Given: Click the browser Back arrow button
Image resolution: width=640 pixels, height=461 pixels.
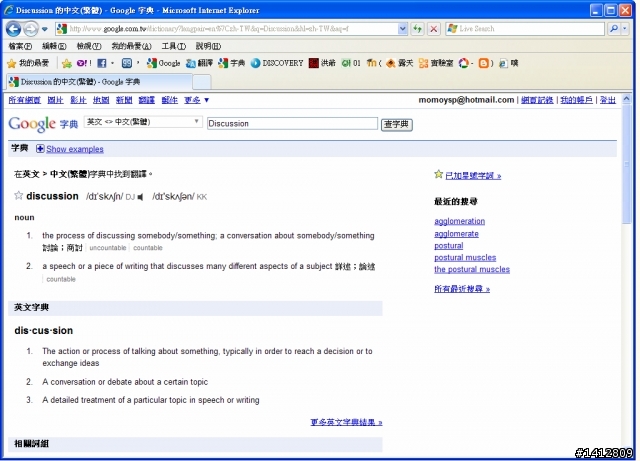Looking at the screenshot, I should coord(13,29).
